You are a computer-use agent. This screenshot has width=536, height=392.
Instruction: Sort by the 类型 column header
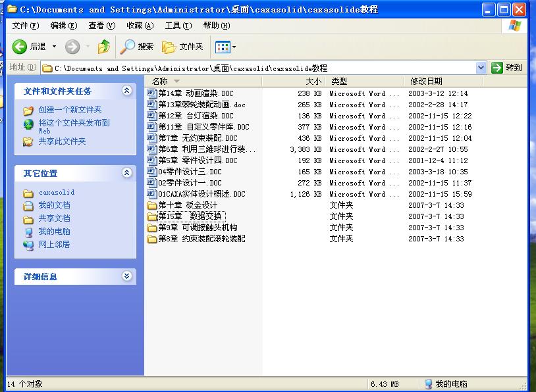pos(364,82)
